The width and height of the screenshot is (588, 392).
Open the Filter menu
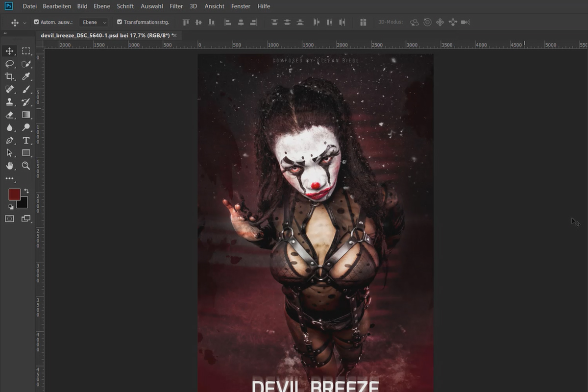(176, 6)
